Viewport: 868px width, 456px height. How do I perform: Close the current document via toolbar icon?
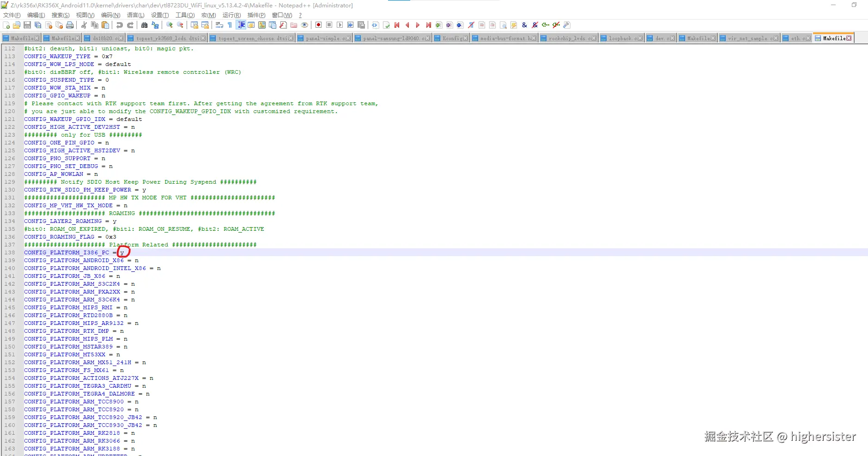(49, 25)
